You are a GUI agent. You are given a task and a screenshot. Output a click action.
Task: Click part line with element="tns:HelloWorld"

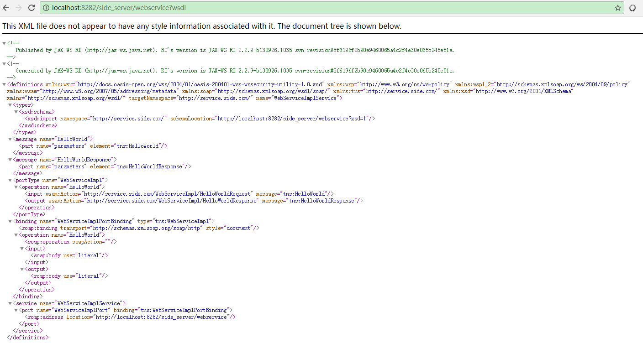(93, 146)
